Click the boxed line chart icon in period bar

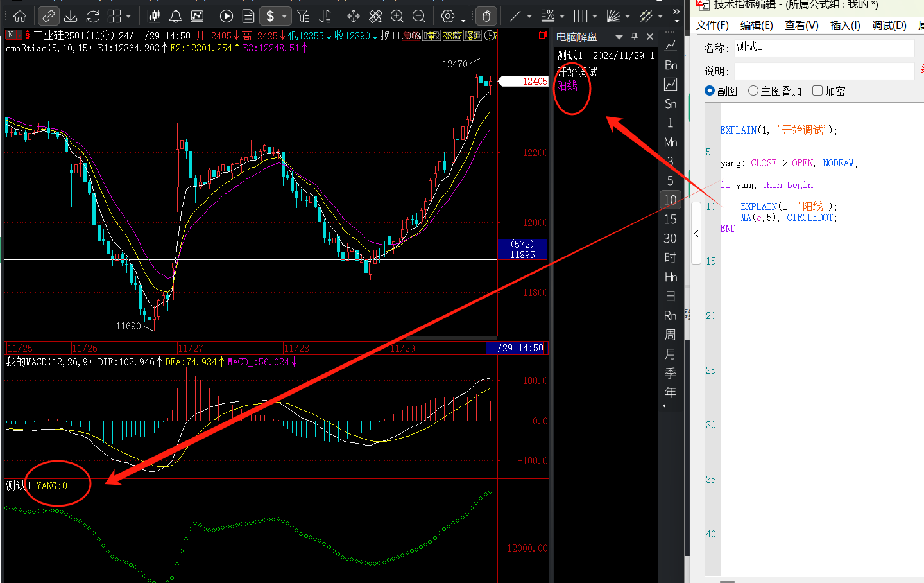click(671, 84)
